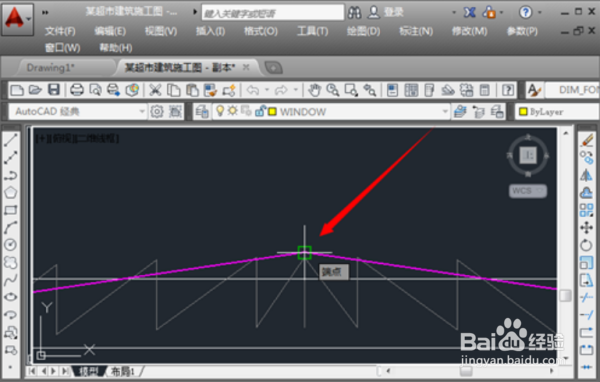Toggle the WINDOW layer freeze sun icon
Image resolution: width=600 pixels, height=382 pixels.
[232, 111]
